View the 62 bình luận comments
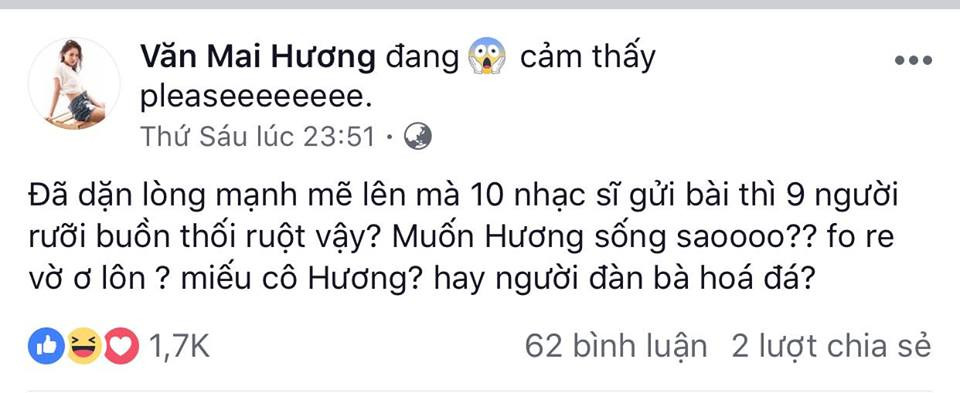The height and width of the screenshot is (393, 960). [x=615, y=346]
